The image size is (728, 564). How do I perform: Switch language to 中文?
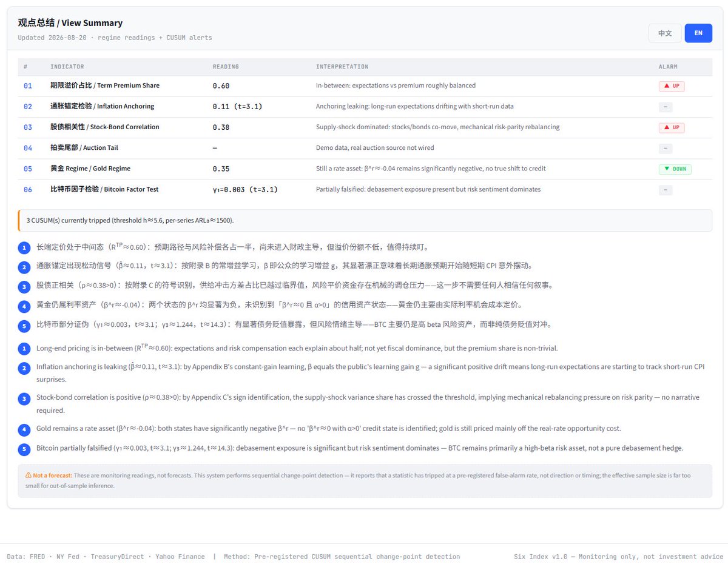665,33
